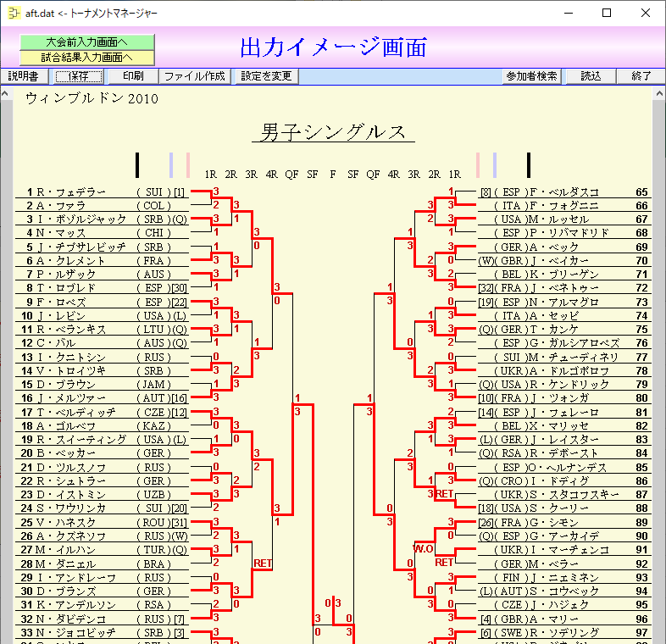Image resolution: width=666 pixels, height=644 pixels.
Task: Click the black vertical marker on left
Action: click(x=137, y=165)
